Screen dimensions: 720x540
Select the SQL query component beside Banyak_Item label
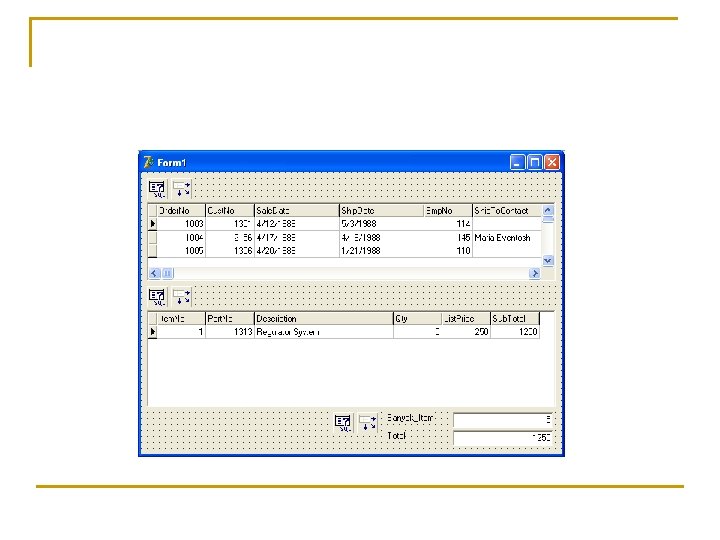[343, 423]
